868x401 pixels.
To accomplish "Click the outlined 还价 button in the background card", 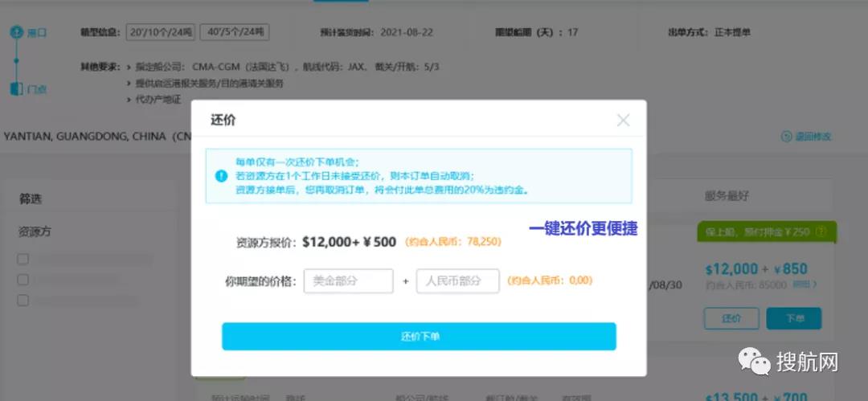I will pyautogui.click(x=731, y=318).
